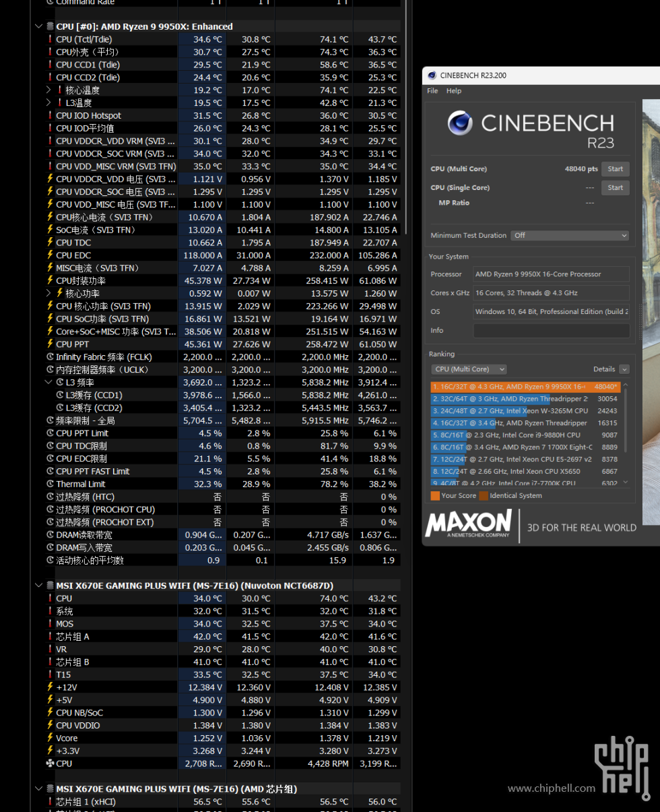660x812 pixels.
Task: Collapse the CPU [#0] AMD Ryzen 9 9950X group
Action: [38, 26]
